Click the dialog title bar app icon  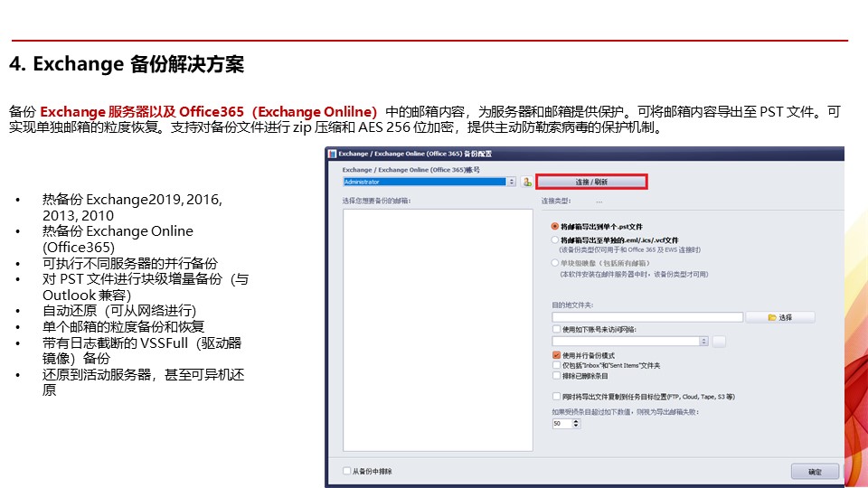(x=332, y=154)
